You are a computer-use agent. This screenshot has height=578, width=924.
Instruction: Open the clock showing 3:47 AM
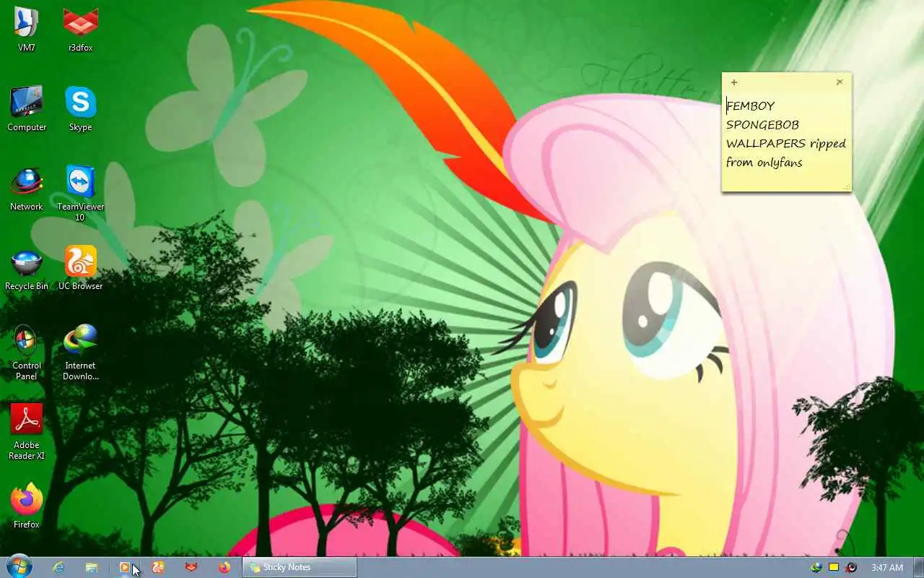[x=887, y=567]
